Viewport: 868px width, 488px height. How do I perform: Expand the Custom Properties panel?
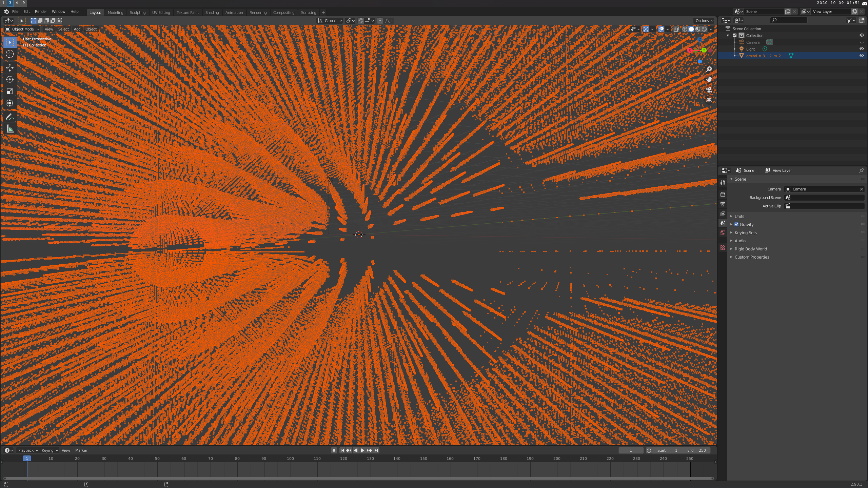(x=752, y=257)
